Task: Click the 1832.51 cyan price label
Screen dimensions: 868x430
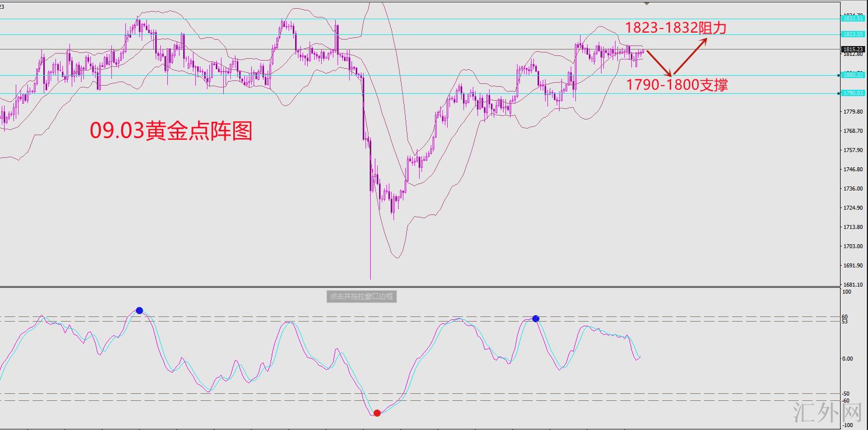Action: pos(852,19)
